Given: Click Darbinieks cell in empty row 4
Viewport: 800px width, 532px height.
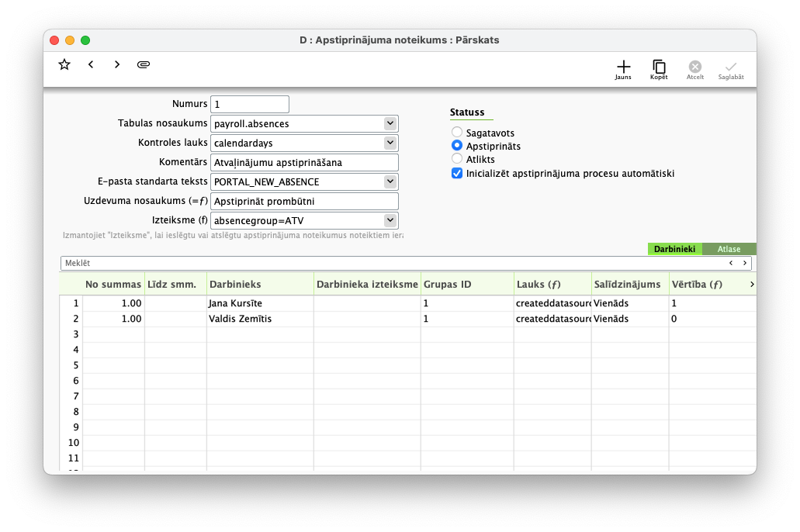Looking at the screenshot, I should click(x=260, y=350).
